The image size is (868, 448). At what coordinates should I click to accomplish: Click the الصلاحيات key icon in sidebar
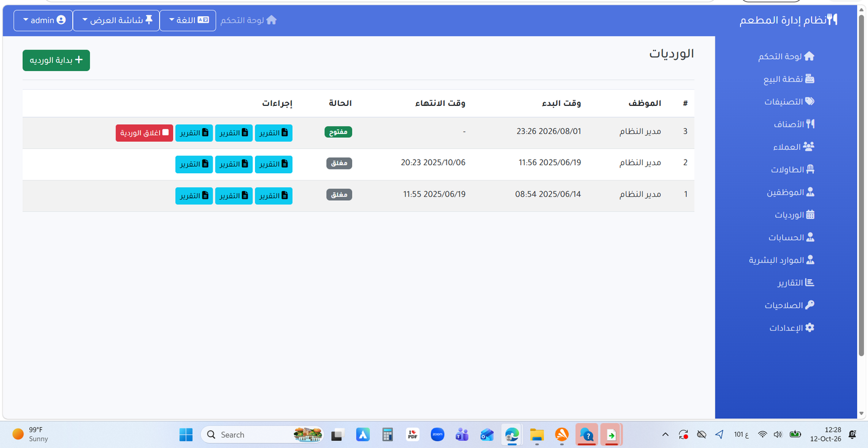(809, 305)
